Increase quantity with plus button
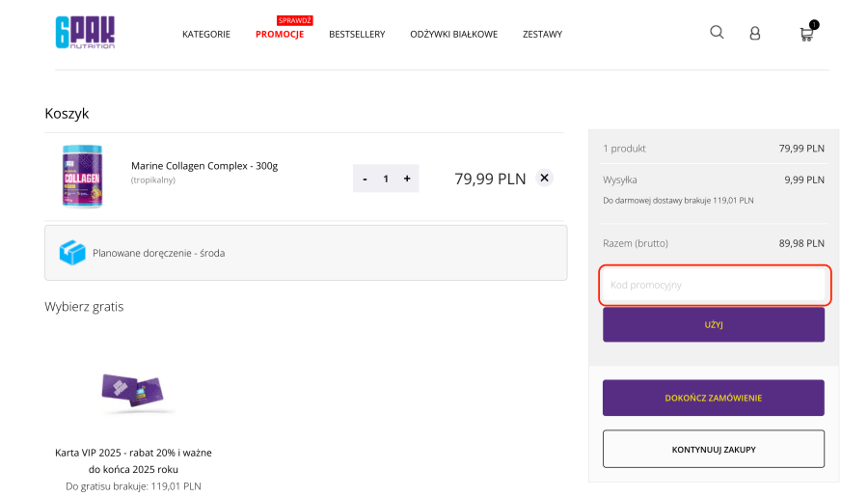 (x=407, y=179)
